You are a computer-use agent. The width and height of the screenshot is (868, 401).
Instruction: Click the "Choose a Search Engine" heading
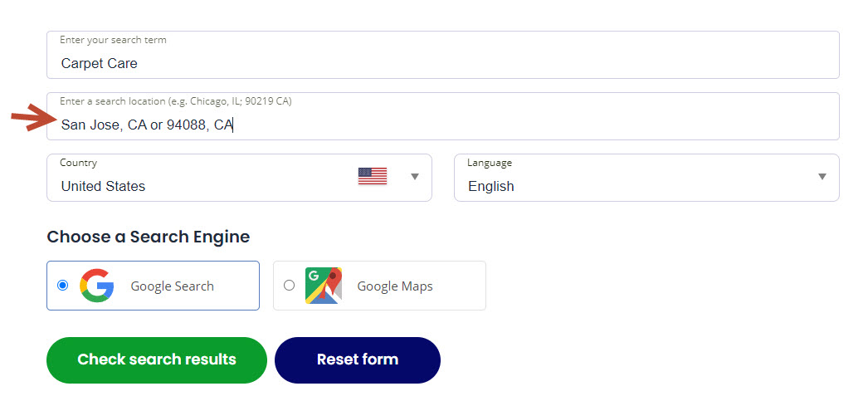click(148, 237)
